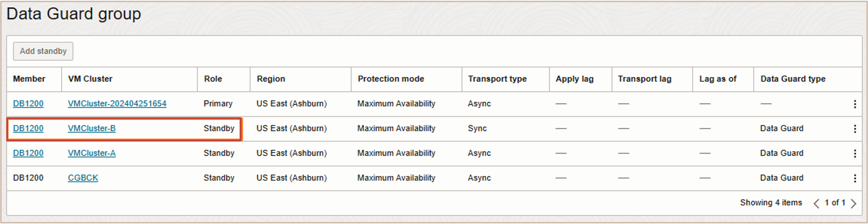868x224 pixels.
Task: Open the CGBCK cluster link
Action: [83, 178]
